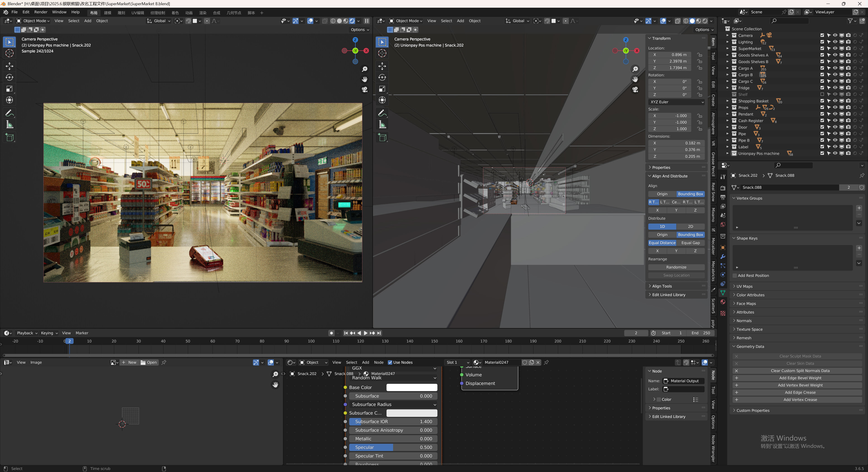
Task: Click the New image button
Action: (x=129, y=363)
